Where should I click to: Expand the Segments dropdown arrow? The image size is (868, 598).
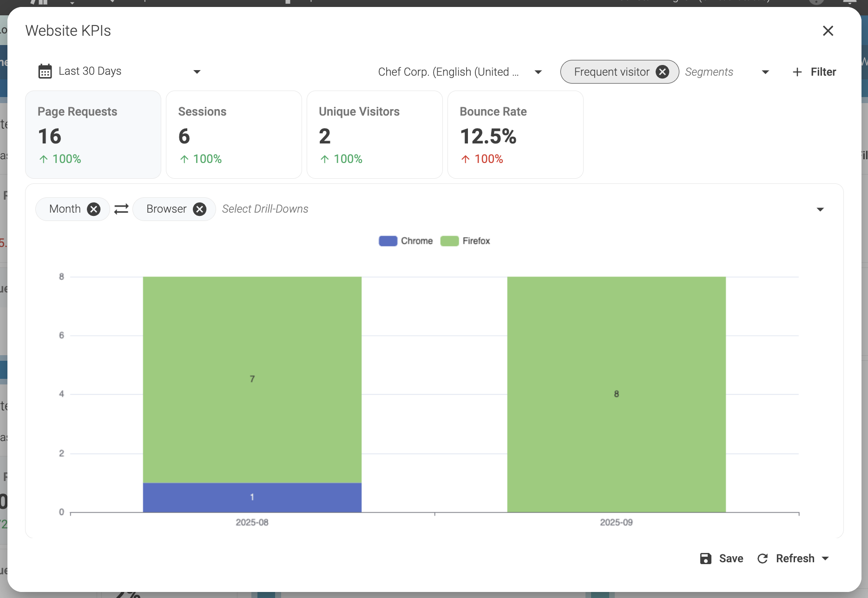[765, 71]
